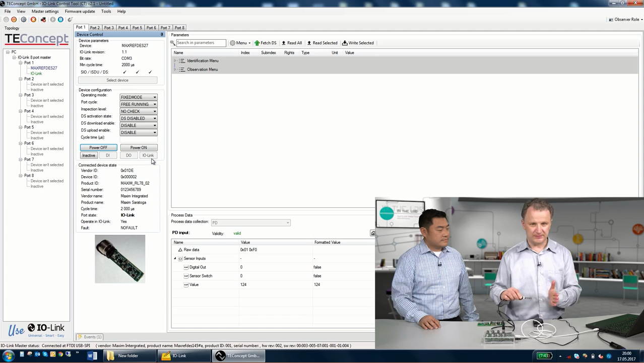Image resolution: width=644 pixels, height=363 pixels.
Task: Open DS activation state dropdown
Action: point(139,118)
